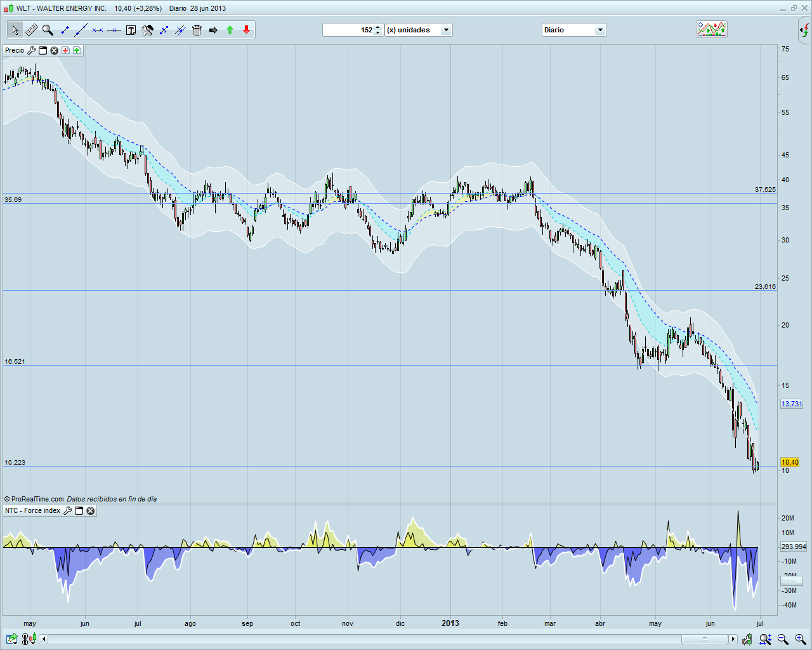Viewport: 812px width, 650px height.
Task: Activate the magnifying glass zoom tool
Action: click(x=48, y=30)
